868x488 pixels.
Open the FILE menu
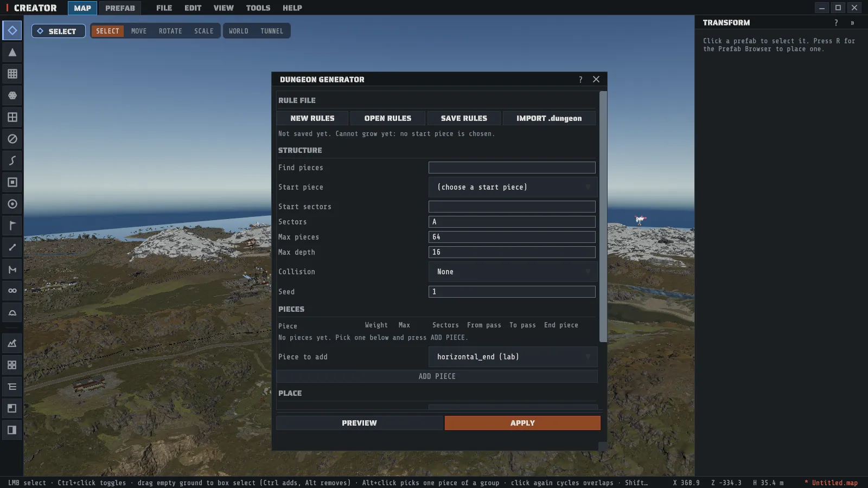(x=164, y=8)
